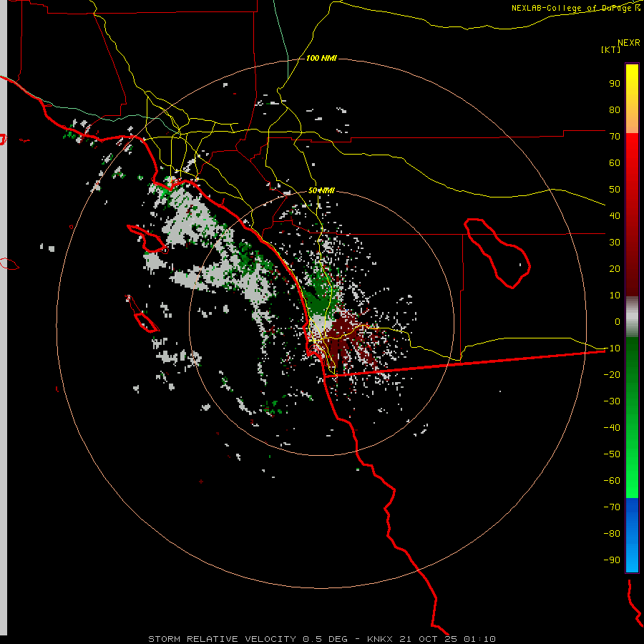Click the '70' value on the velocity scale
Screen dimensions: 644x644
[x=615, y=137]
